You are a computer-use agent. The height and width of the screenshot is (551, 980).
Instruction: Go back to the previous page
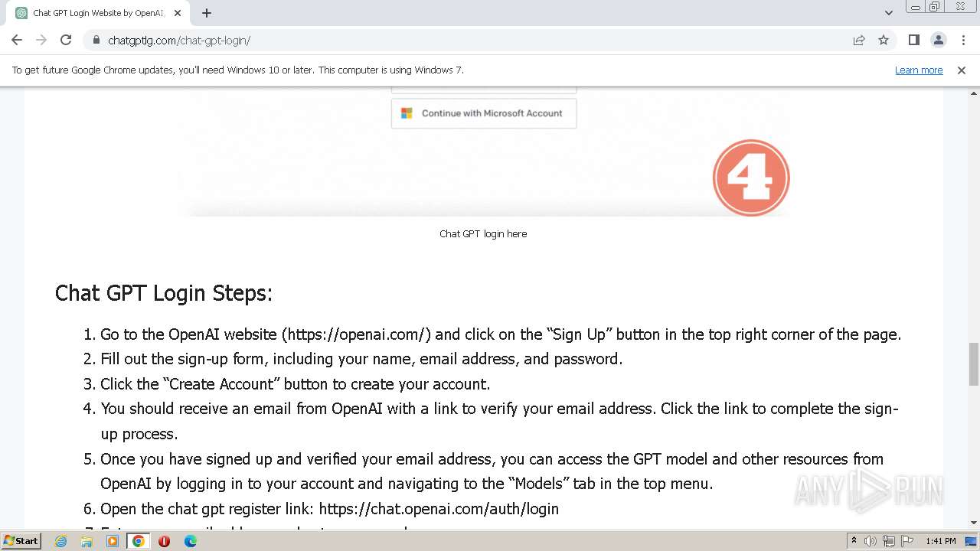[x=17, y=40]
